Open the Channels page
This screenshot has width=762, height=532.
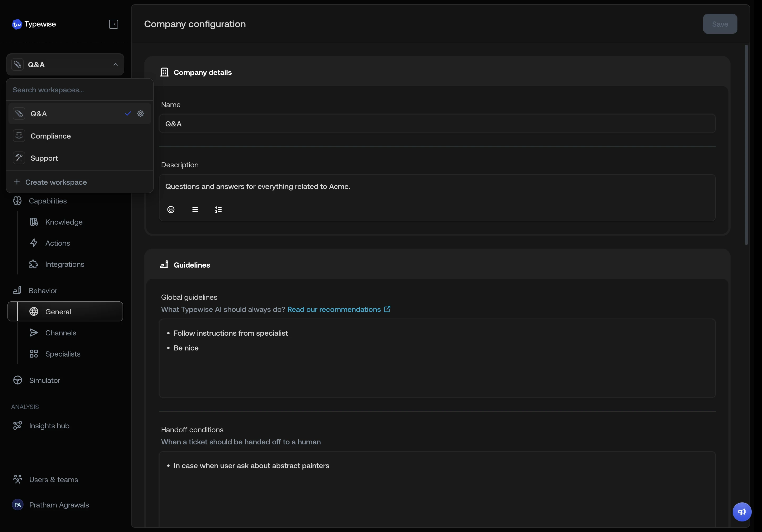(61, 333)
